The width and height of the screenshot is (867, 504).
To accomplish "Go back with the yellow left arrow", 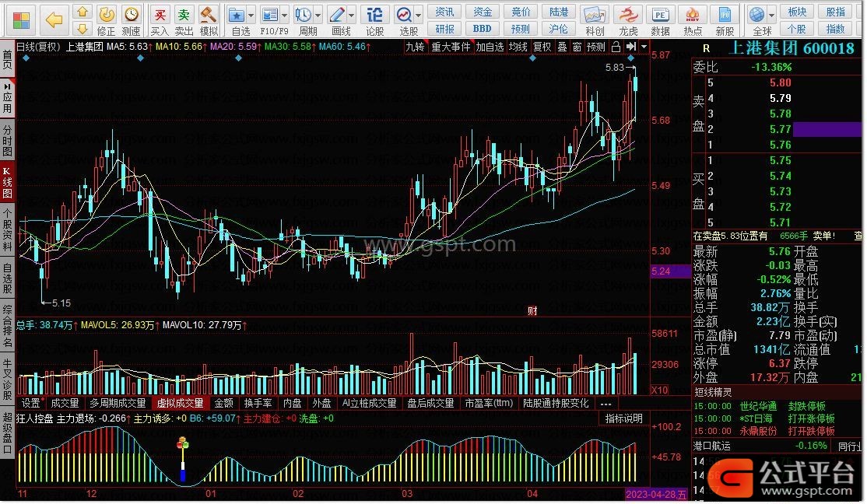I will (x=54, y=20).
